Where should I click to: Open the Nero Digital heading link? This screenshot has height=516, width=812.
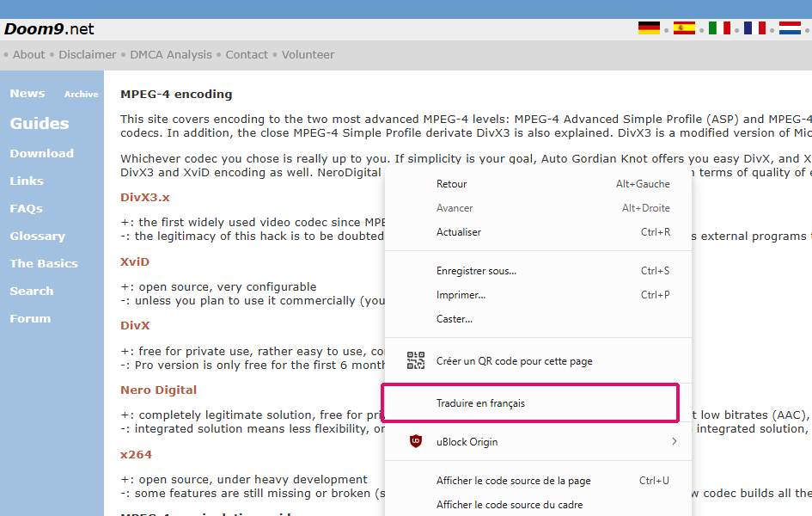coord(158,390)
